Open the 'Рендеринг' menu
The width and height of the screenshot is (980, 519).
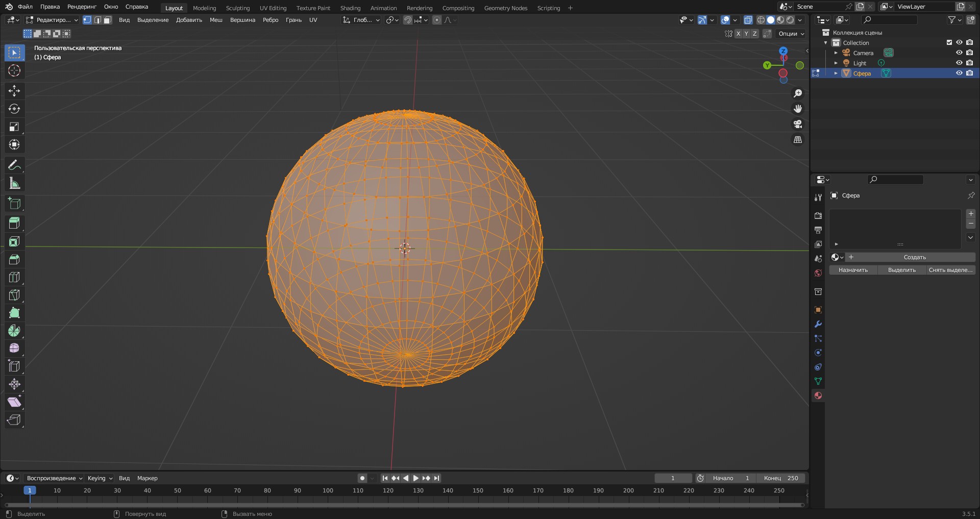click(x=82, y=7)
